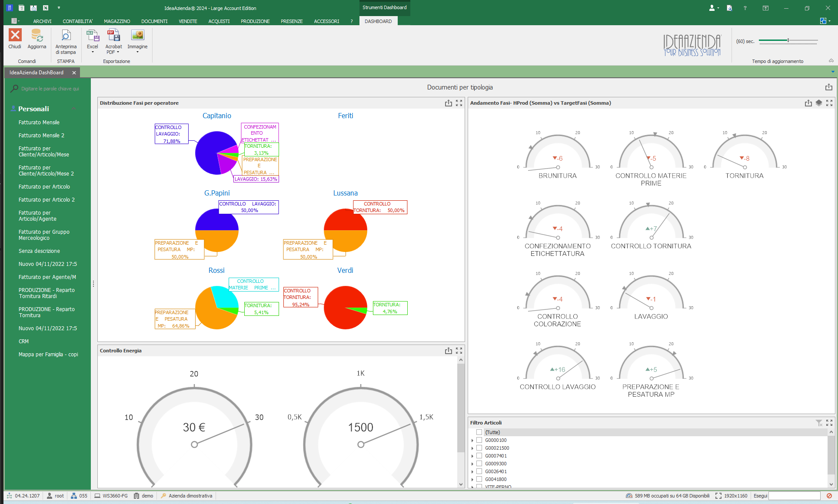Open Fatturato per Gruppo Merceologico dashboard

44,235
